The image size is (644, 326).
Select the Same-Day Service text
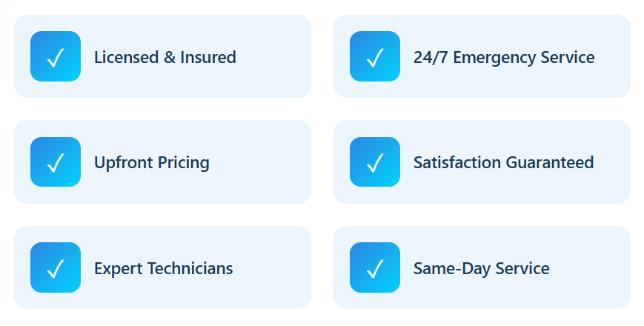click(481, 268)
